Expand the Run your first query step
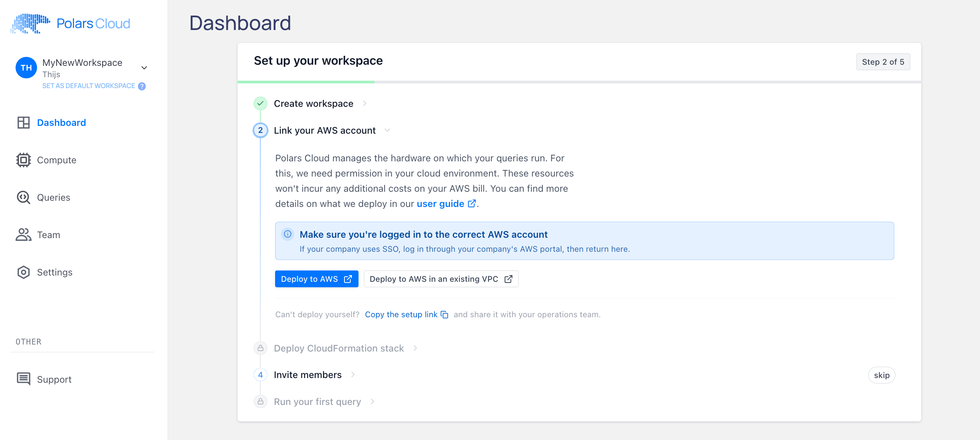 373,401
